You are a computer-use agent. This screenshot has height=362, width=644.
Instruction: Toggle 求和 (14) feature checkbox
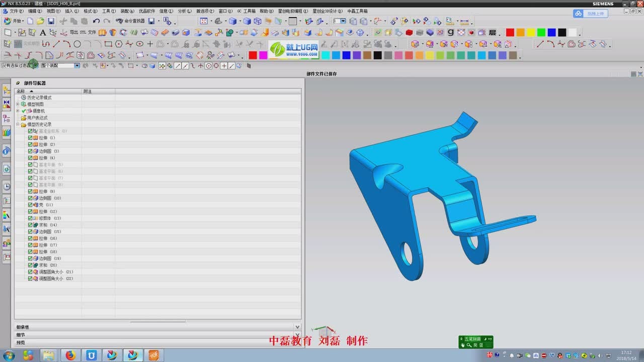click(x=30, y=225)
